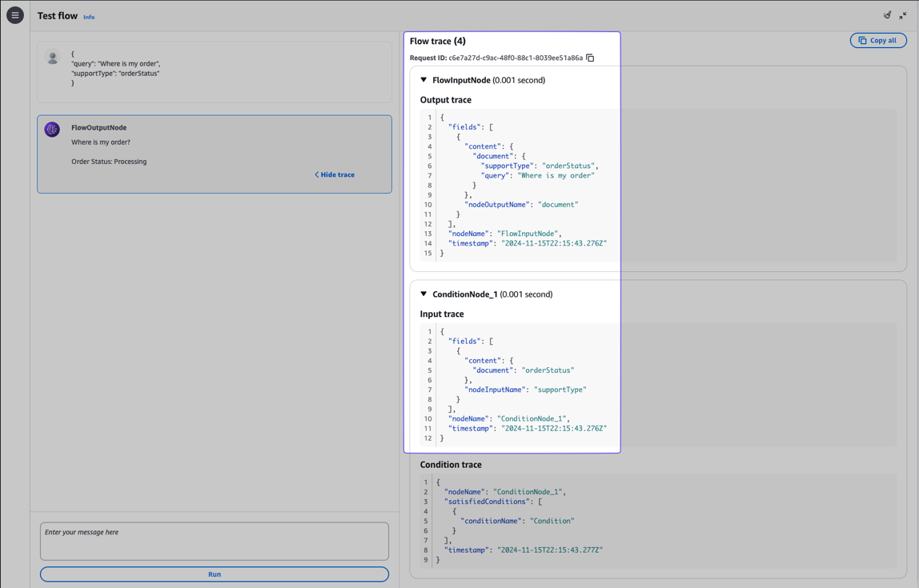Select the user's JSON query message
This screenshot has height=588, width=919.
115,68
